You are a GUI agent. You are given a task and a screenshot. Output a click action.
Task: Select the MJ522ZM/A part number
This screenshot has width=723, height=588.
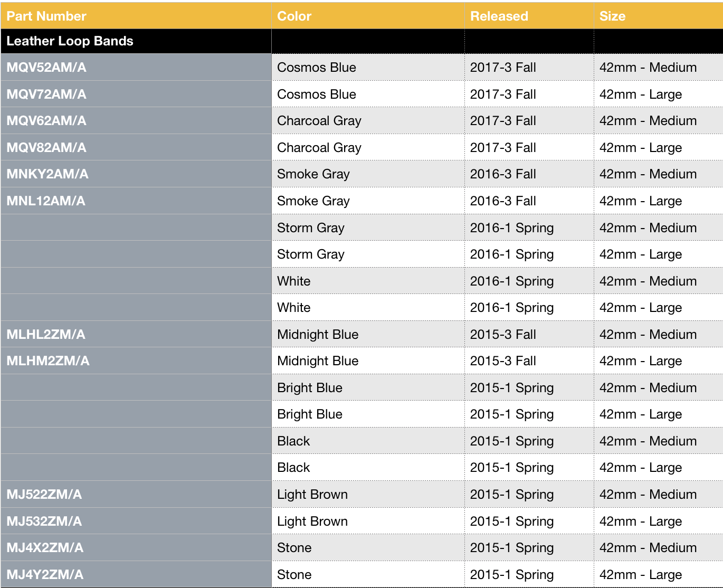tap(44, 495)
